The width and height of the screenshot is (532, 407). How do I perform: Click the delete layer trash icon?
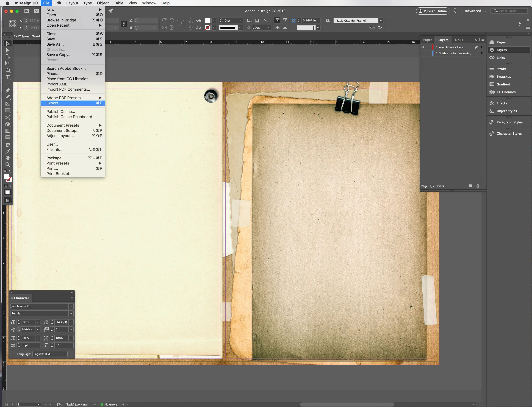(x=478, y=186)
